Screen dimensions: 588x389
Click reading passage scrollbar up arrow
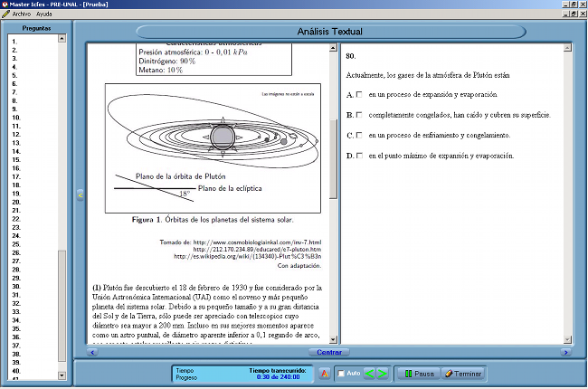333,48
